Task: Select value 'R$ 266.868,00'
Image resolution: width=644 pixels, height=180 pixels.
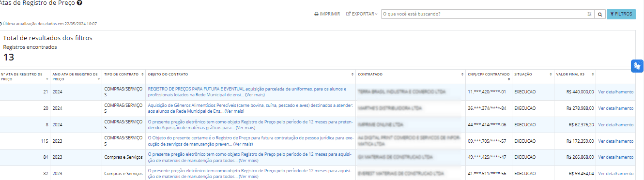Action: pyautogui.click(x=581, y=157)
